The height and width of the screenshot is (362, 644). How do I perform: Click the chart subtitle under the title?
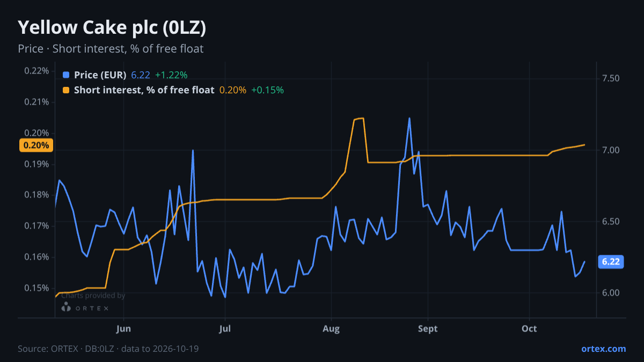click(111, 49)
